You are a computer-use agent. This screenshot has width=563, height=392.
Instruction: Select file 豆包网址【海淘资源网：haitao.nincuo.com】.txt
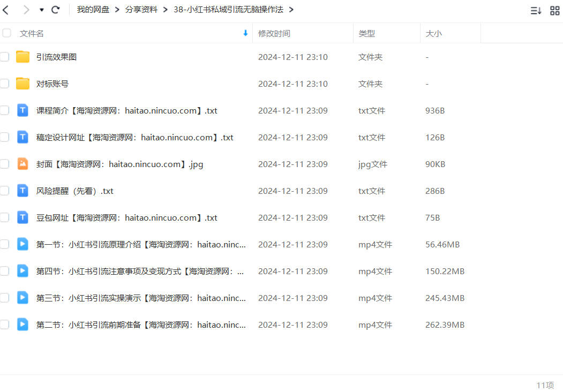tap(127, 218)
